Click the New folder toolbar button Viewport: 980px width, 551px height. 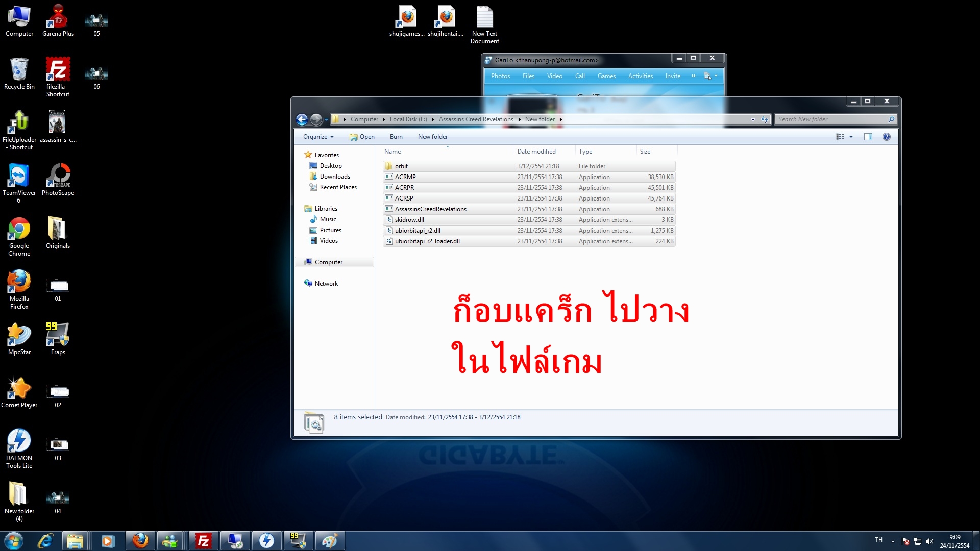pyautogui.click(x=432, y=137)
